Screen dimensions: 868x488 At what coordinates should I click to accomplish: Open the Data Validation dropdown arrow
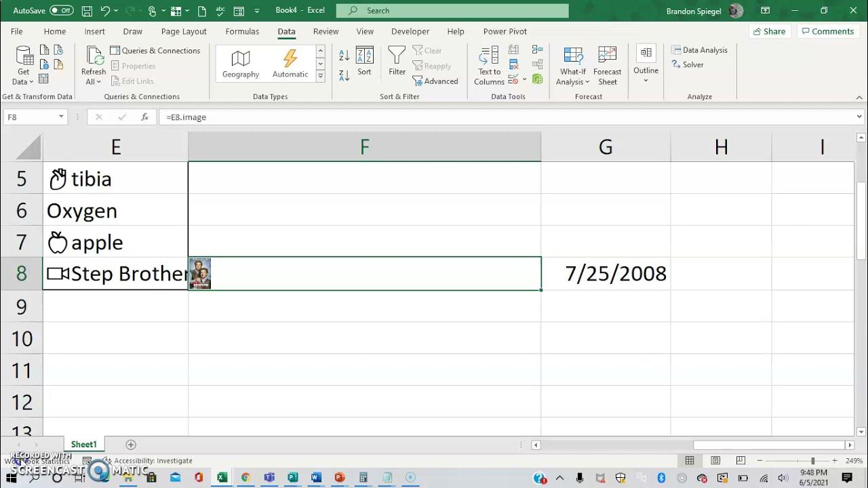tap(524, 80)
